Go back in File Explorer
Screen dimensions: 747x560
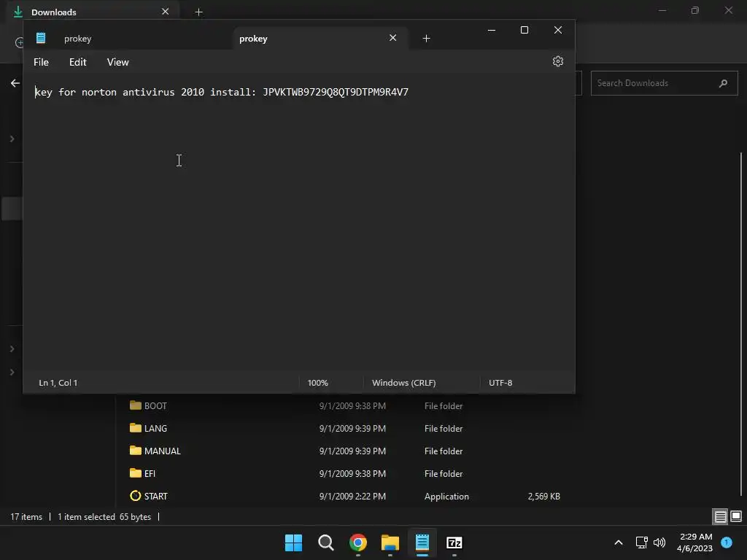point(15,83)
